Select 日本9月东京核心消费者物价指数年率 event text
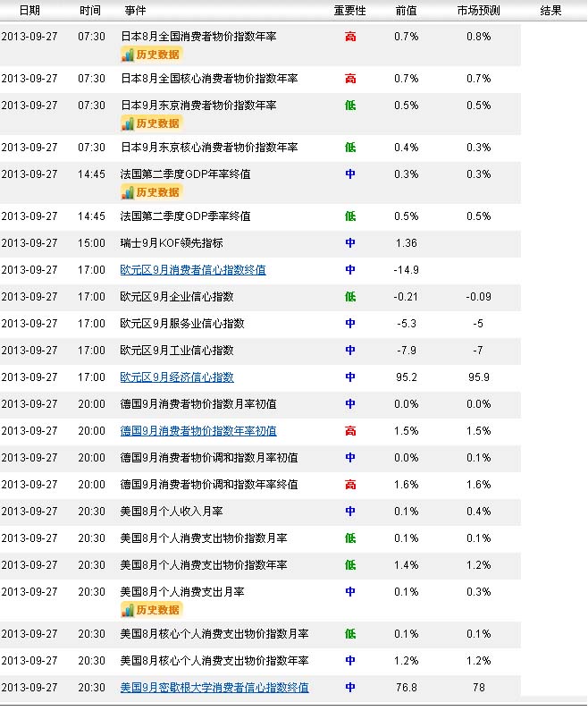 (x=209, y=148)
